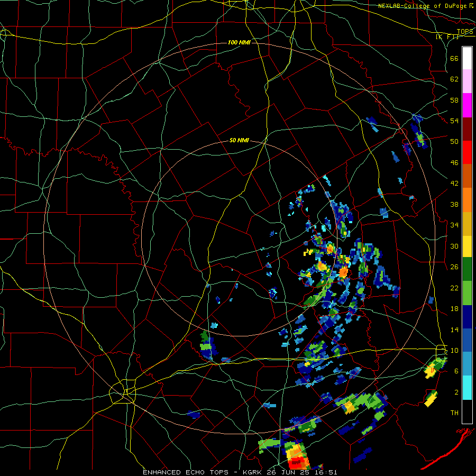Click the legend value "46"
The height and width of the screenshot is (476, 476).
tap(454, 163)
